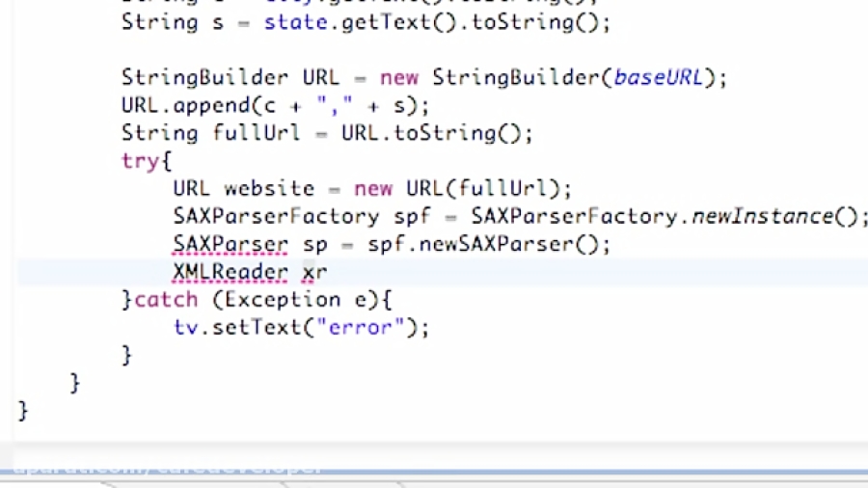Click the code line 'tv.setText("error");'
Viewport: 868px width, 488px height.
pos(301,328)
